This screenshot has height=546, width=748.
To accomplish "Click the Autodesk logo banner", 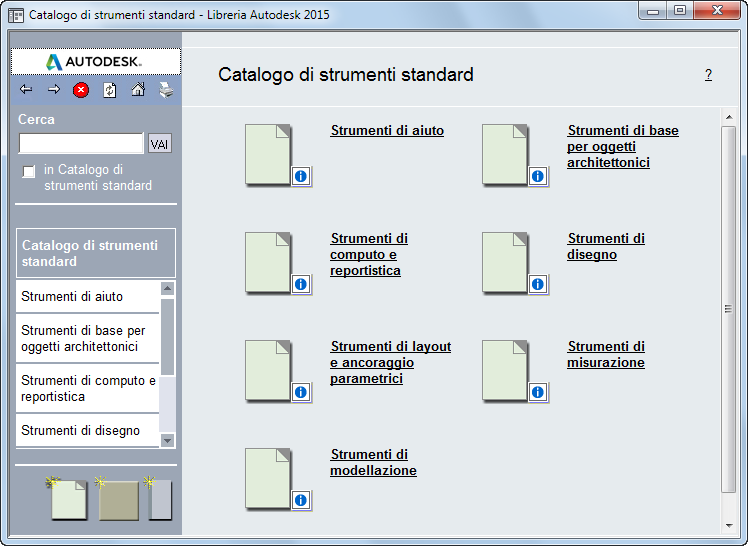I will (96, 62).
